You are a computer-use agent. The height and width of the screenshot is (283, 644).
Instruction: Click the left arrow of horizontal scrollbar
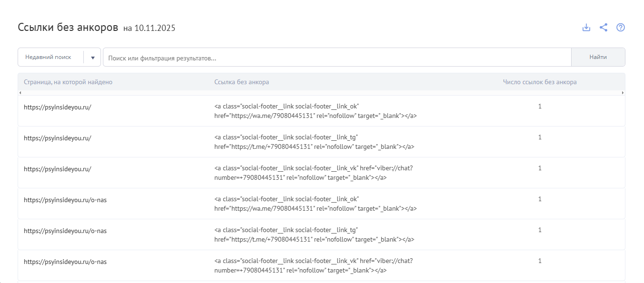point(20,92)
